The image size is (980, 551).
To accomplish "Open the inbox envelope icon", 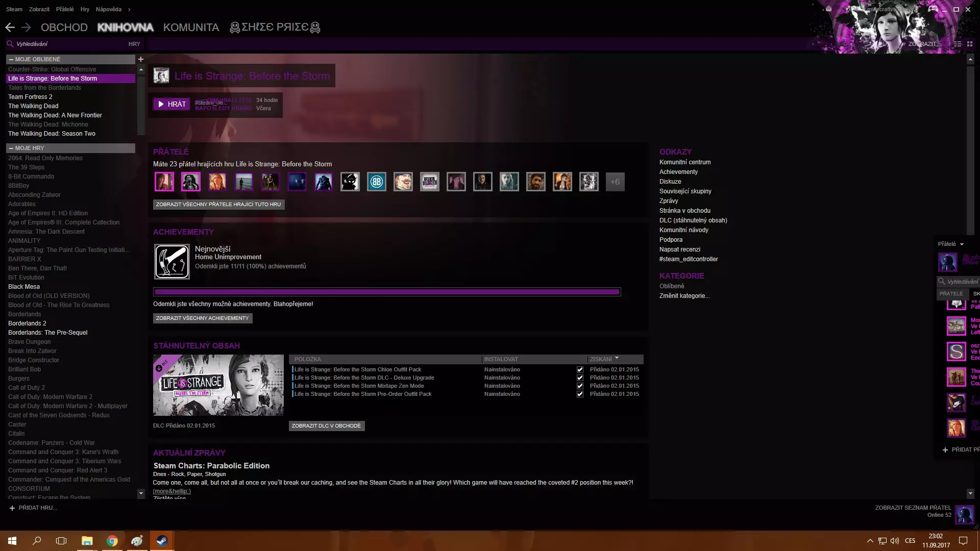I will point(828,9).
